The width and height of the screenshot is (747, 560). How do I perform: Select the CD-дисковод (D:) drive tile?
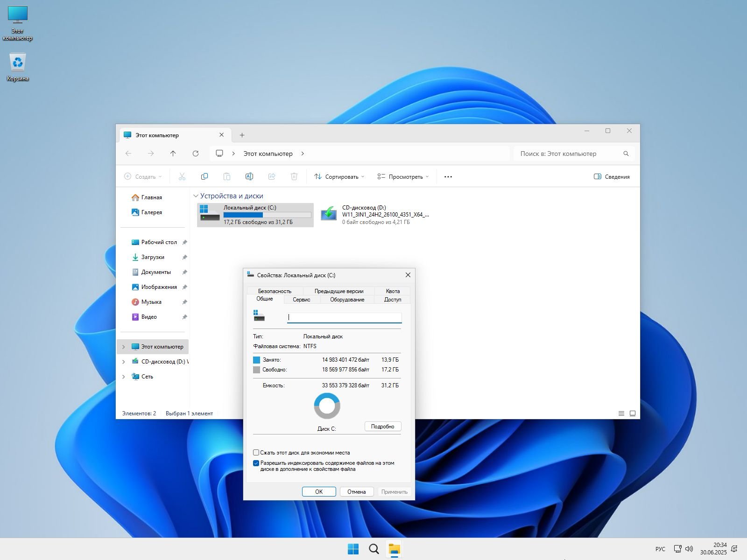pyautogui.click(x=375, y=215)
